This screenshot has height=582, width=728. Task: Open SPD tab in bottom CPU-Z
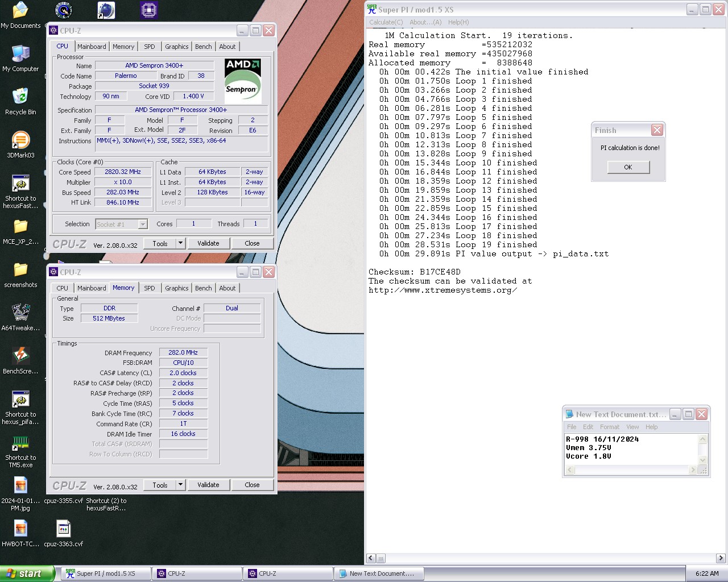click(150, 288)
